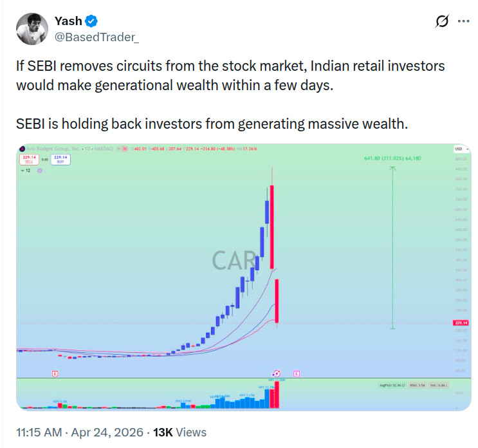
Task: Click Yash's profile avatar photo
Action: pyautogui.click(x=32, y=29)
